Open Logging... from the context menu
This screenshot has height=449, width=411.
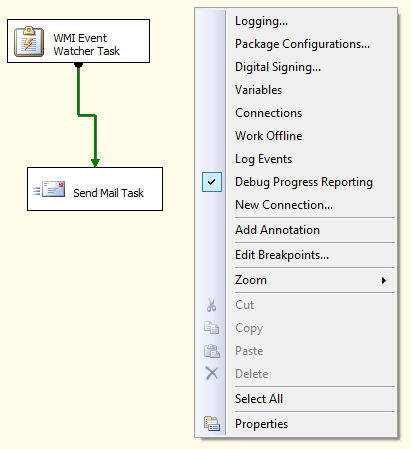coord(261,21)
